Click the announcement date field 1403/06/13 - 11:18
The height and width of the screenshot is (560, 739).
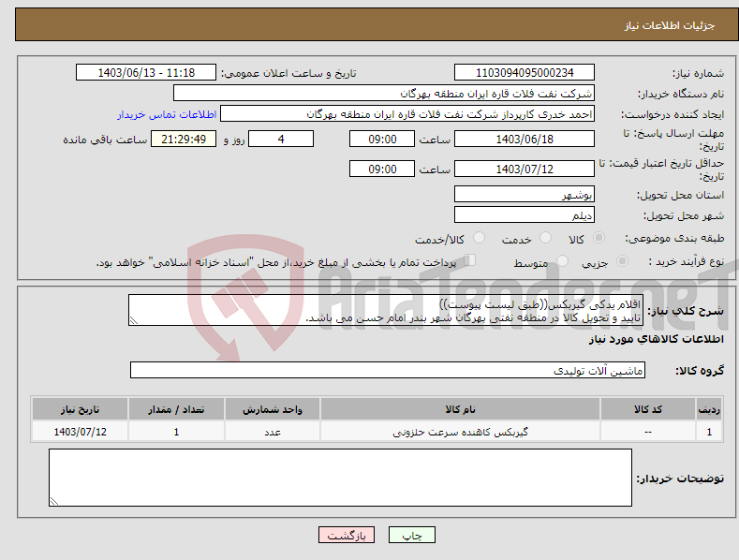pyautogui.click(x=146, y=73)
